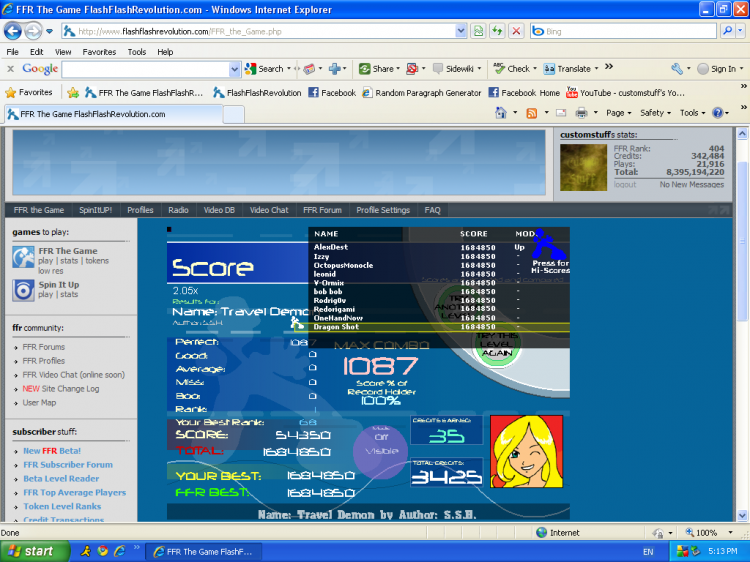This screenshot has height=562, width=750.
Task: Switch to the FFR Forum site tab
Action: click(322, 210)
